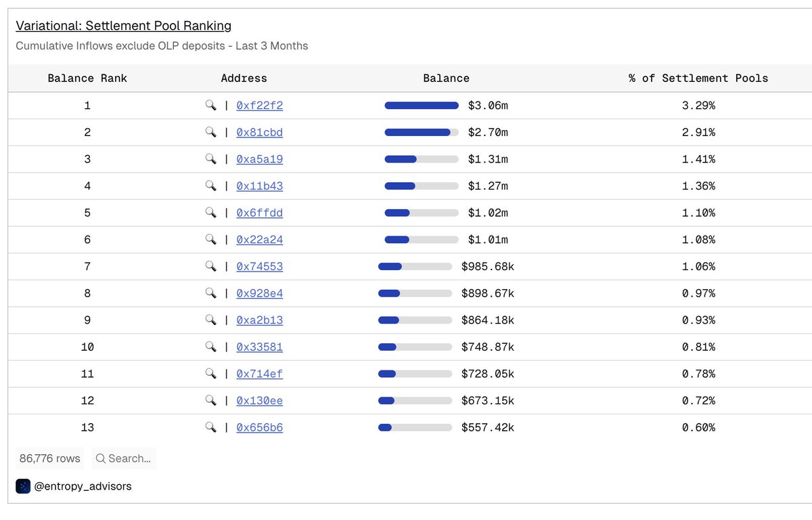The image size is (812, 520).
Task: Click the 1.41% settlement pool cell
Action: click(x=698, y=159)
